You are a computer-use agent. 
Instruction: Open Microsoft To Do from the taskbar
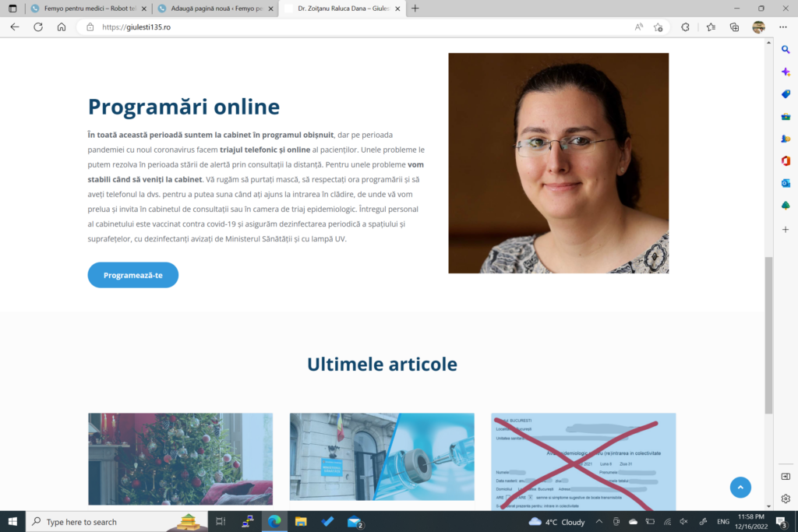(x=327, y=521)
